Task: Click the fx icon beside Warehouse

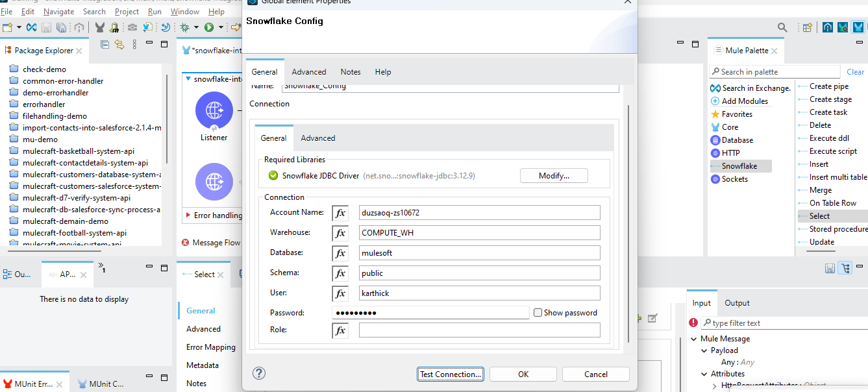Action: point(340,233)
